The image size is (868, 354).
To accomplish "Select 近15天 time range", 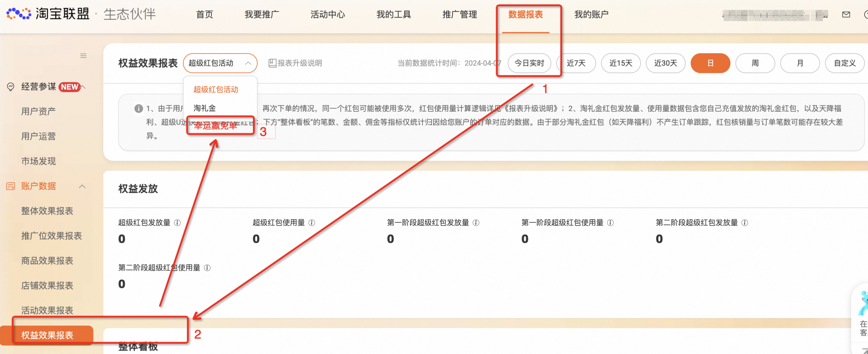I will [x=621, y=63].
